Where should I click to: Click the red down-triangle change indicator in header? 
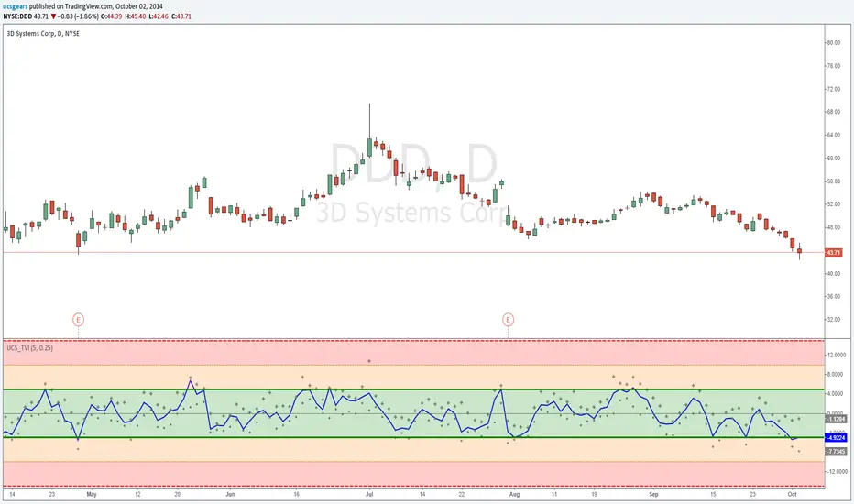(53, 16)
